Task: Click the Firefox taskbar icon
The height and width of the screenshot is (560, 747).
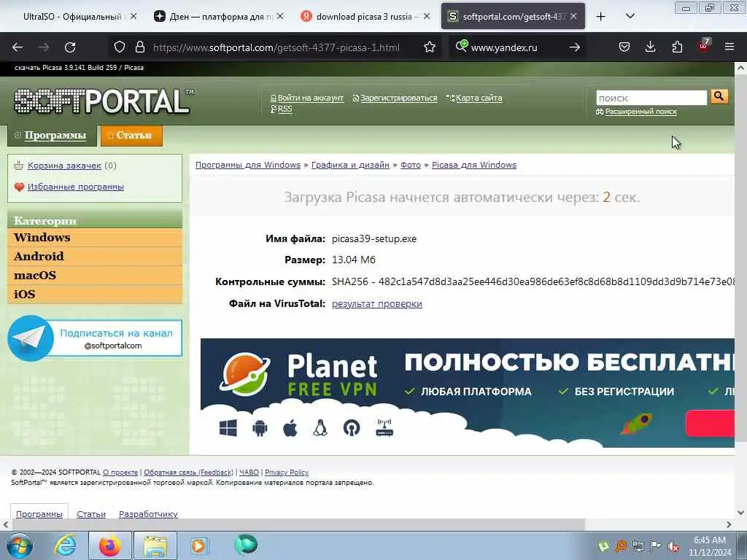Action: [x=109, y=545]
